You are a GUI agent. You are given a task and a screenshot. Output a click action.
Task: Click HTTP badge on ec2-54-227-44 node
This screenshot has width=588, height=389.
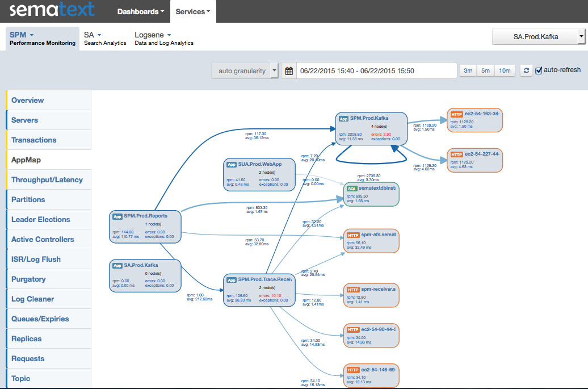456,154
